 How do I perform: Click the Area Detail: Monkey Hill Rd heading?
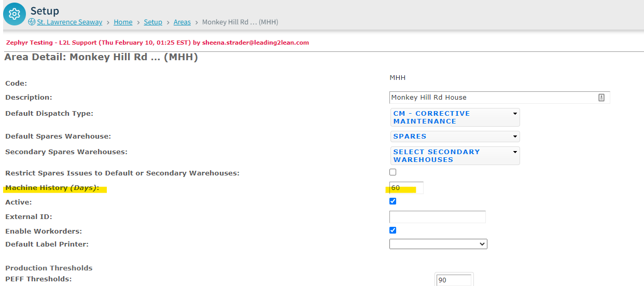point(101,57)
